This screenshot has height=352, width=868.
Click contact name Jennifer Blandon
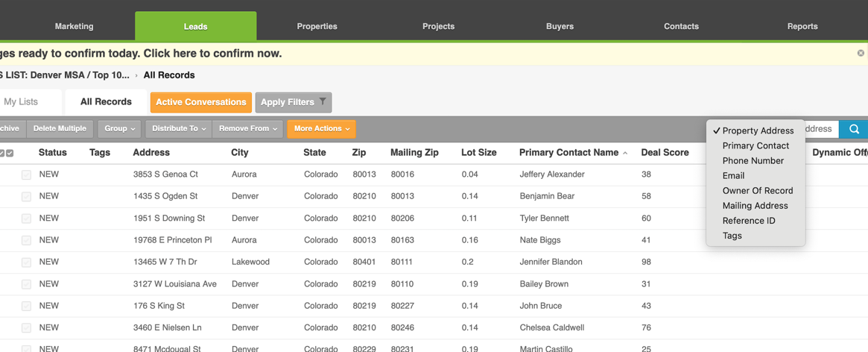tap(551, 262)
